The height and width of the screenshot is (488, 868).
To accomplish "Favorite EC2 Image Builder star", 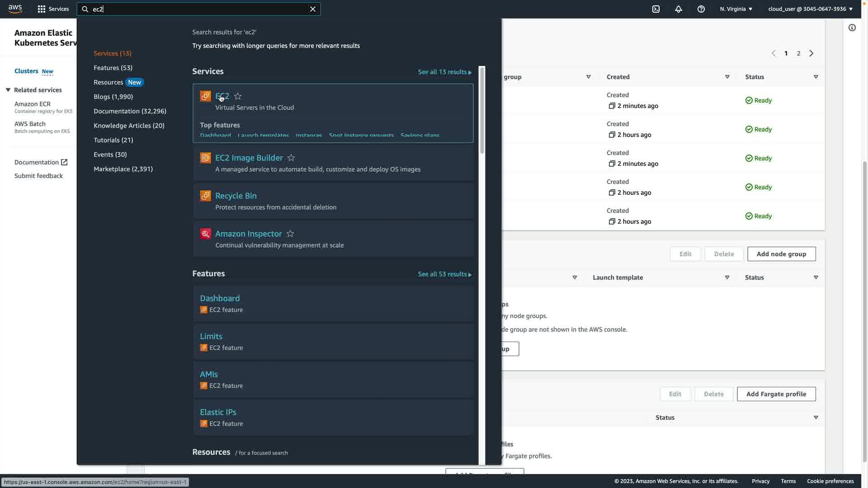I will click(291, 158).
